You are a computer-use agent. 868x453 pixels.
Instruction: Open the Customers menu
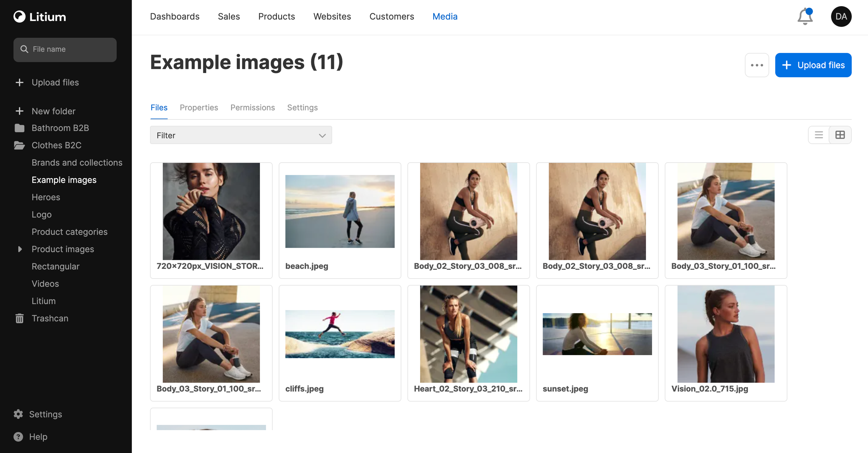pos(392,17)
